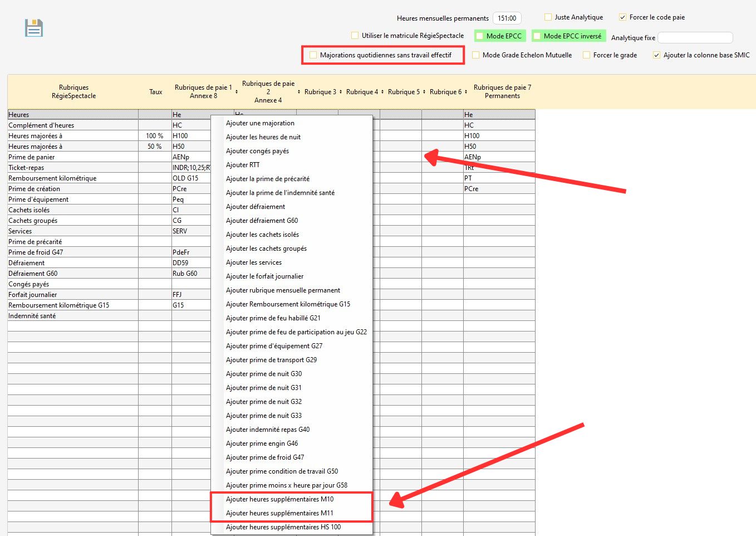This screenshot has height=536, width=756.
Task: Click the Taux cell showing 100 %
Action: click(154, 136)
